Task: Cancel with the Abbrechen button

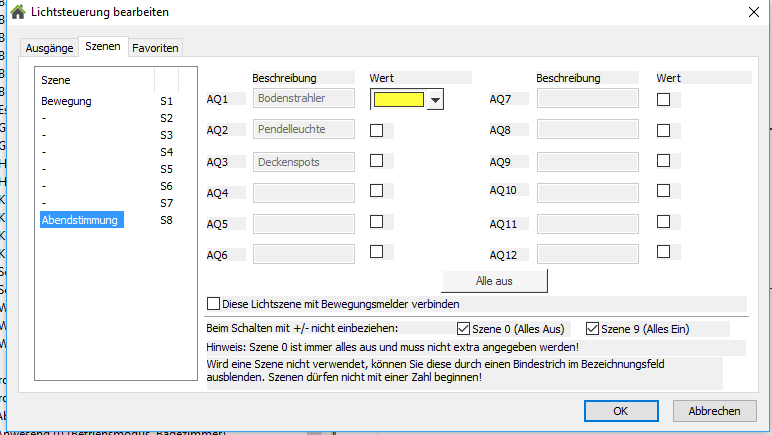Action: (x=714, y=410)
